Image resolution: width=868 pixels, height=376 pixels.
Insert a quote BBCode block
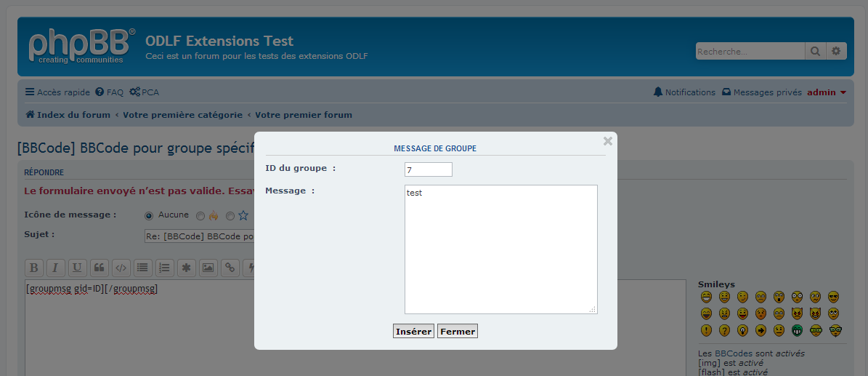pos(99,268)
